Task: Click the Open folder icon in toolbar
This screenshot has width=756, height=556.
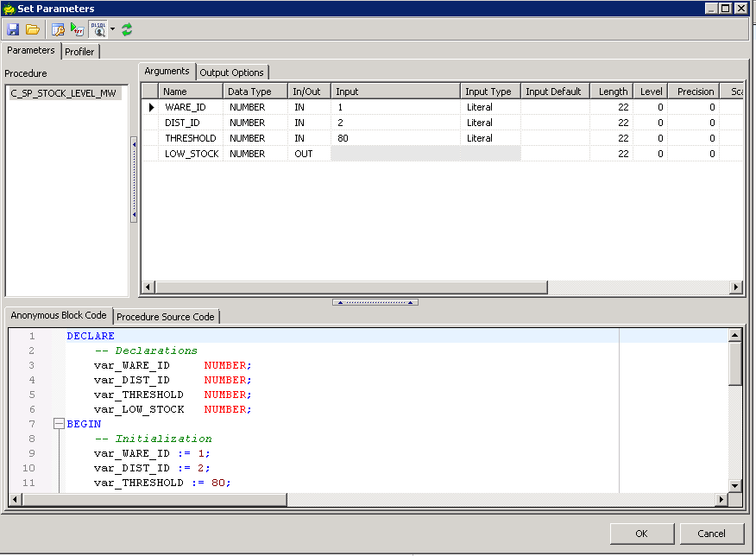Action: pyautogui.click(x=33, y=29)
